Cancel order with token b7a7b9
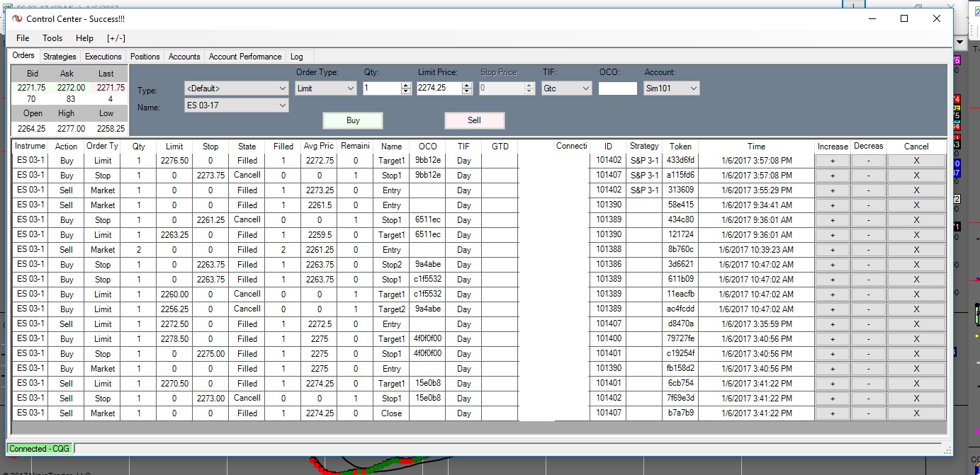Image resolution: width=980 pixels, height=475 pixels. point(916,413)
